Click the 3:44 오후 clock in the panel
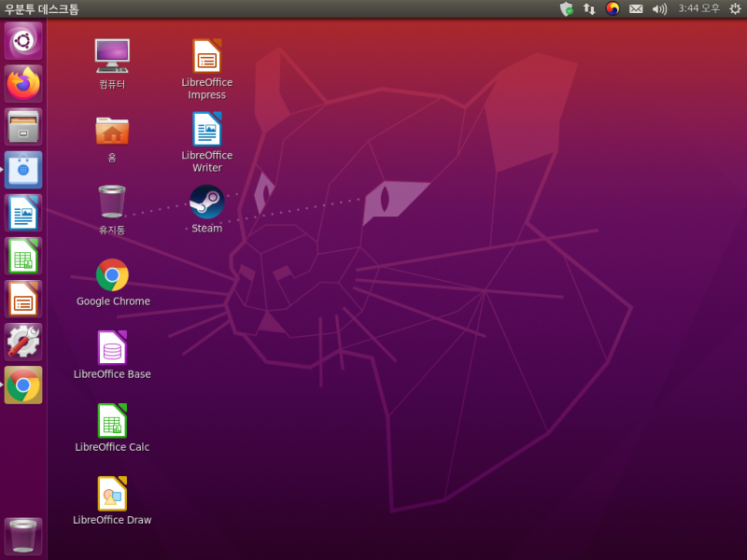Image resolution: width=747 pixels, height=560 pixels. (x=698, y=9)
